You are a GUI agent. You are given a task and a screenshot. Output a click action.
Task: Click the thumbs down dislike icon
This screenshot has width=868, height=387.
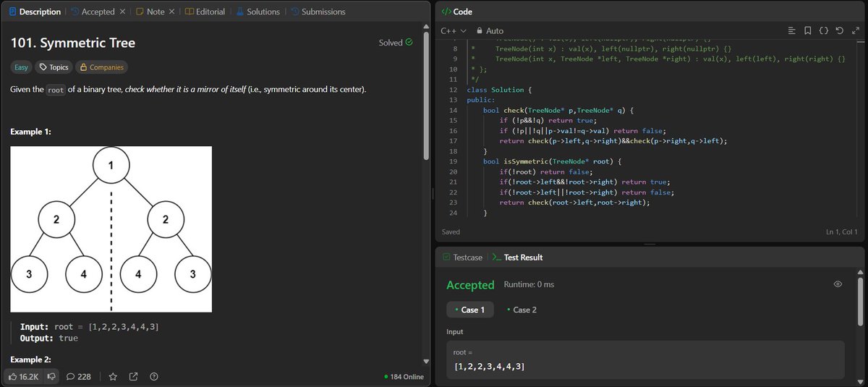point(51,376)
